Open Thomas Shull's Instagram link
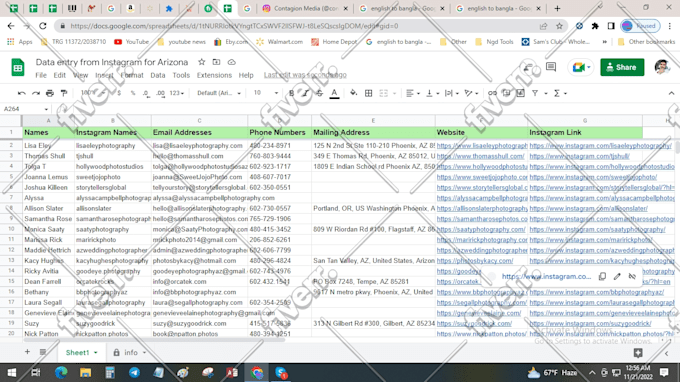The height and width of the screenshot is (382, 680). pyautogui.click(x=579, y=156)
